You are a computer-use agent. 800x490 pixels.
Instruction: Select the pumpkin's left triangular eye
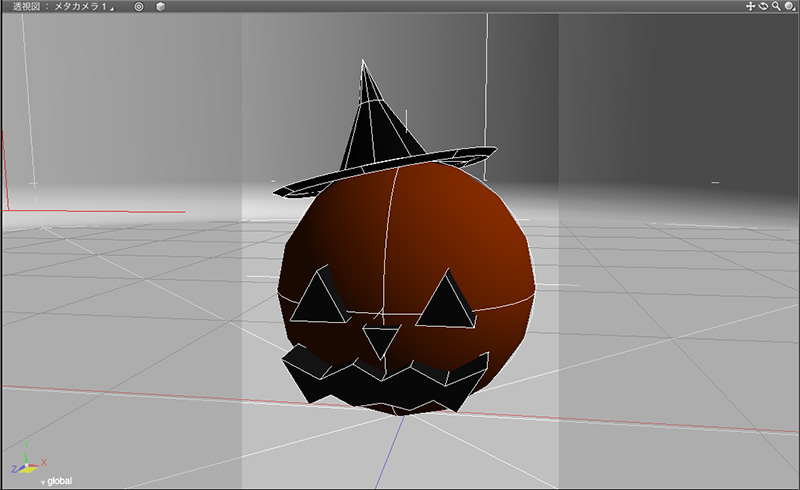(x=319, y=299)
